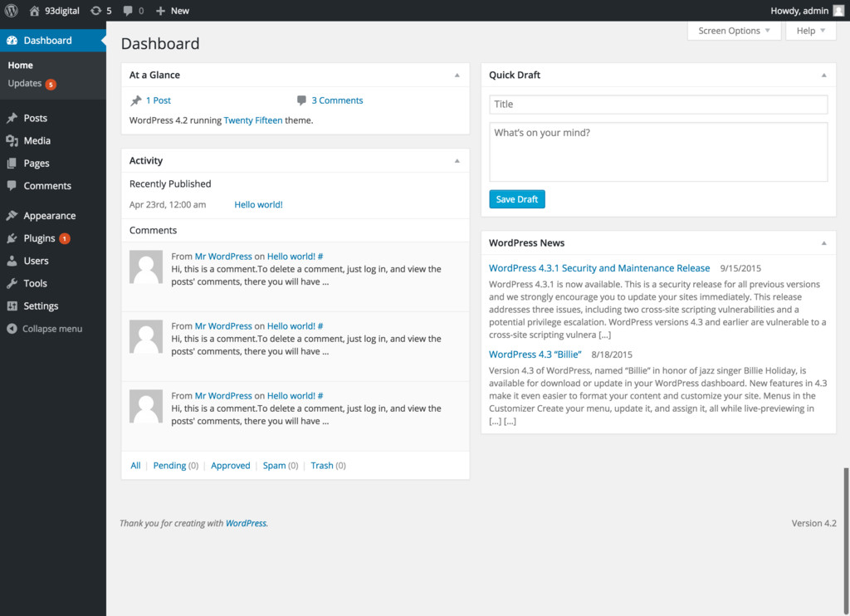Expand the Screen Options dropdown
Image resolution: width=850 pixels, height=616 pixels.
734,31
